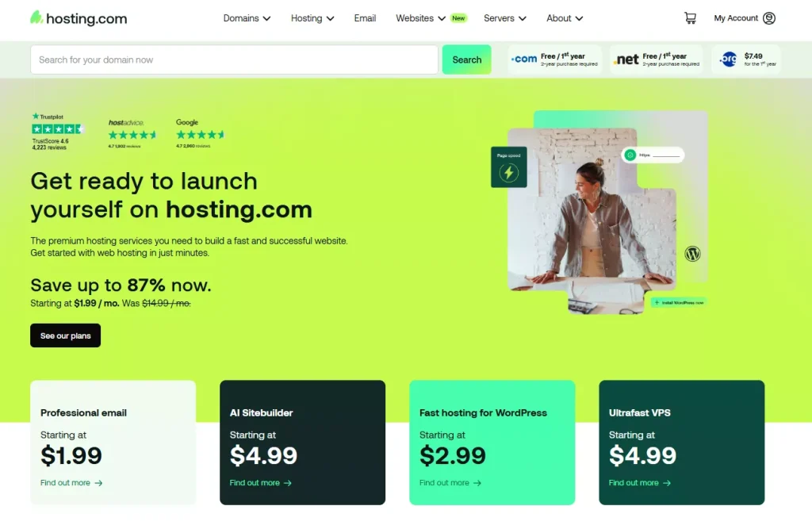This screenshot has height=529, width=812.
Task: Open the shopping cart icon
Action: click(690, 18)
